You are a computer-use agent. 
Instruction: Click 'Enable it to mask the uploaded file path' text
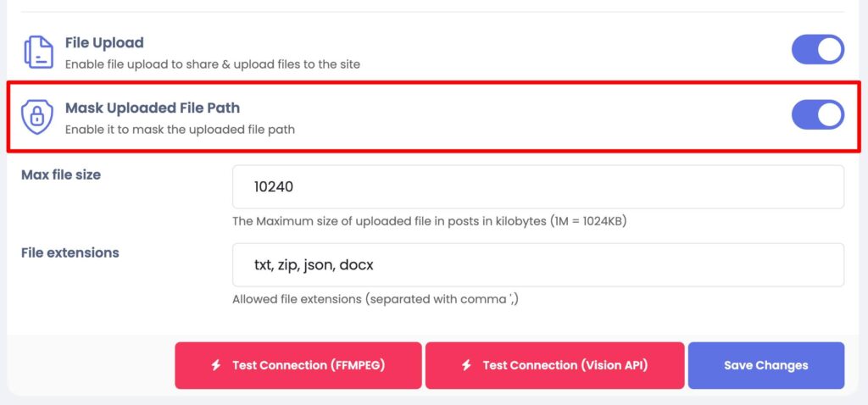[180, 130]
